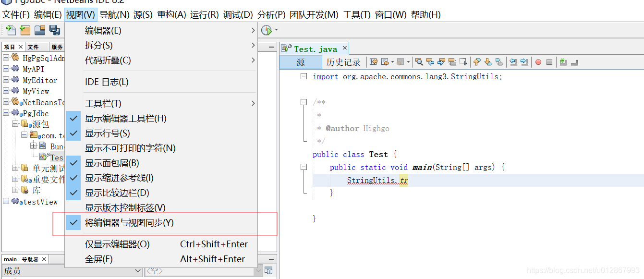Comment code using the green // toolbar icon
Image resolution: width=644 pixels, height=279 pixels.
[x=563, y=62]
